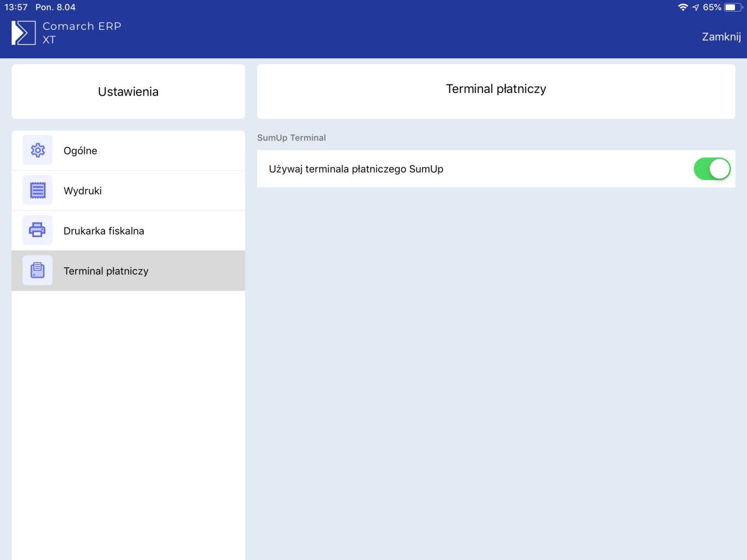Tap the battery icon in status bar
This screenshot has width=747, height=560.
pos(732,7)
